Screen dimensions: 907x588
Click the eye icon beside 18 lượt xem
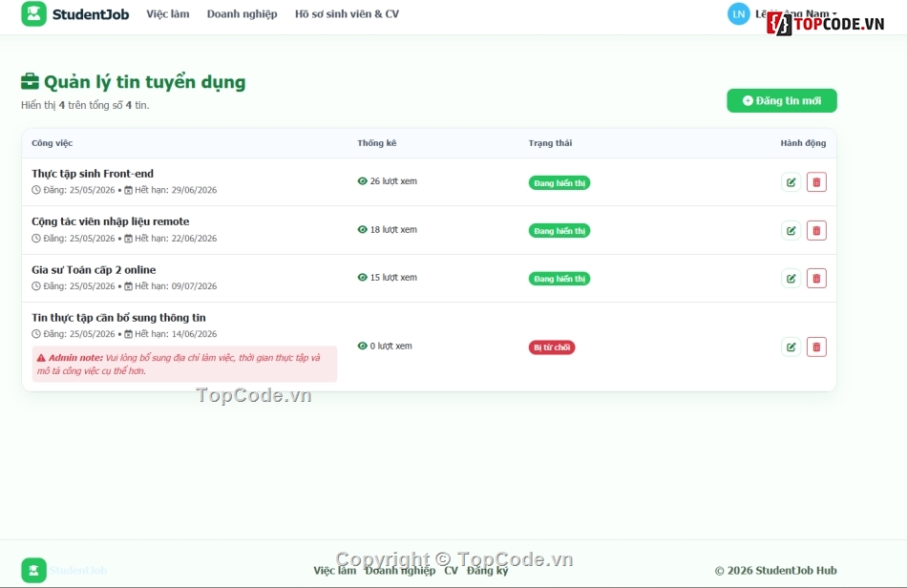click(362, 229)
